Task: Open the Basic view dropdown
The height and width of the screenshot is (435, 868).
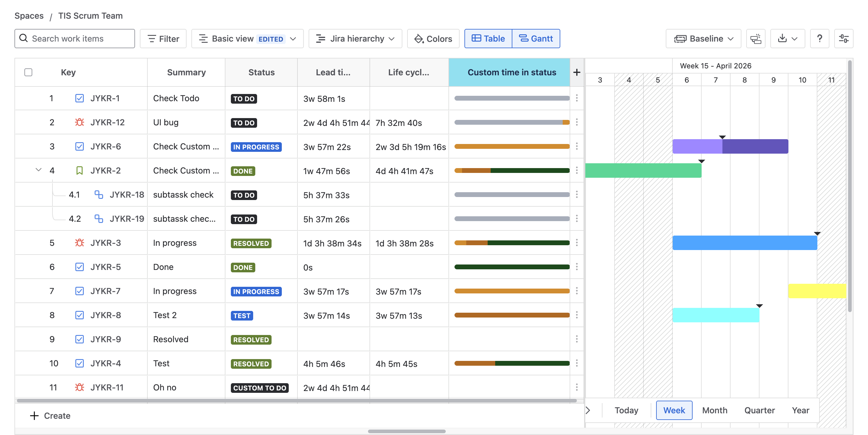Action: pyautogui.click(x=247, y=38)
